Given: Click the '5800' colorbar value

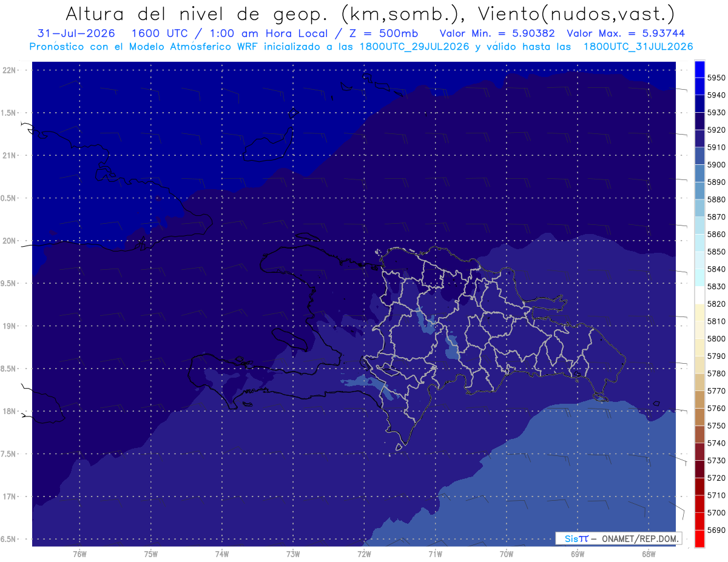Looking at the screenshot, I should [x=716, y=338].
